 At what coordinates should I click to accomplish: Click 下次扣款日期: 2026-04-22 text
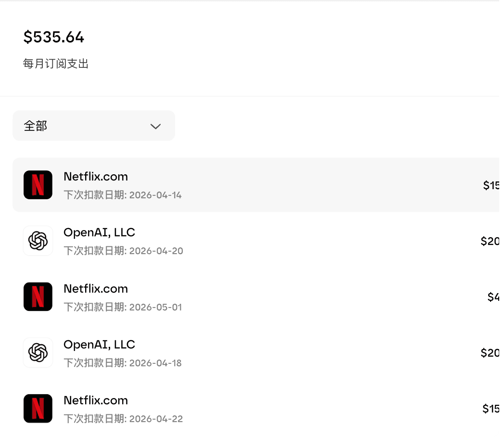pyautogui.click(x=123, y=419)
